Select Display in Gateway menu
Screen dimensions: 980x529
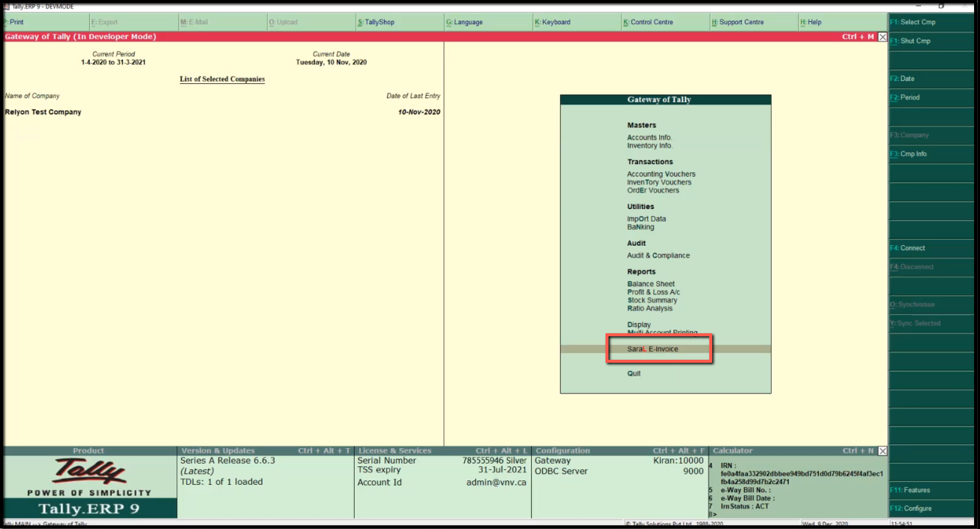point(639,324)
